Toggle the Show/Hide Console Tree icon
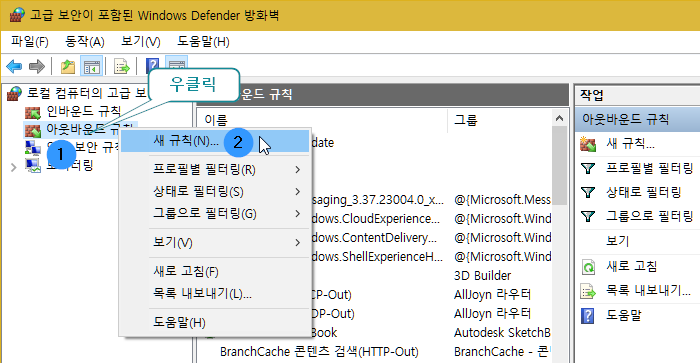Image resolution: width=700 pixels, height=363 pixels. click(x=92, y=67)
